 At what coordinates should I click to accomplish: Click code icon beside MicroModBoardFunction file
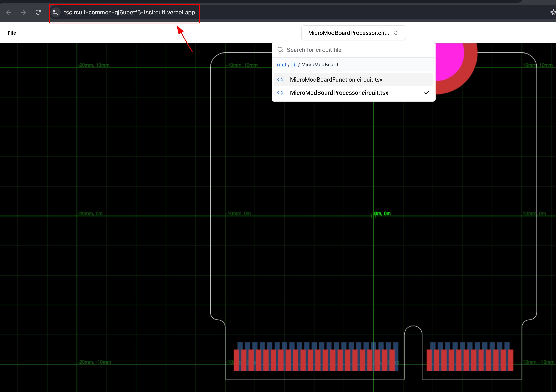pos(280,80)
